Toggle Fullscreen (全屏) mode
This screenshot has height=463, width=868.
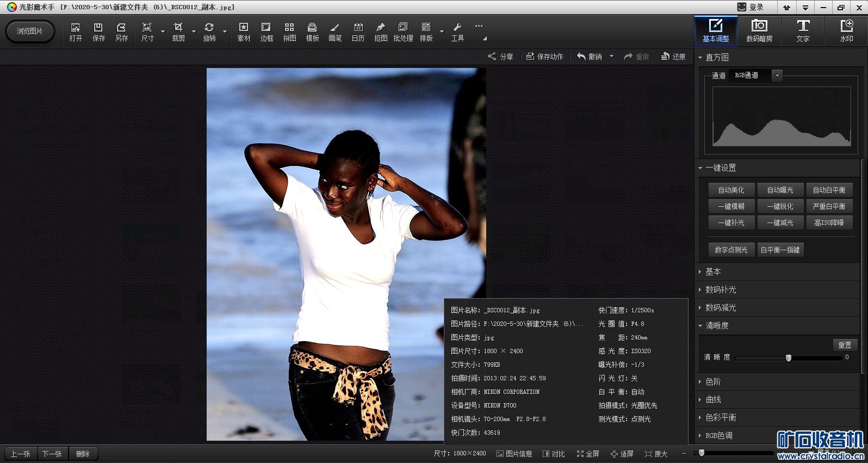pos(588,454)
